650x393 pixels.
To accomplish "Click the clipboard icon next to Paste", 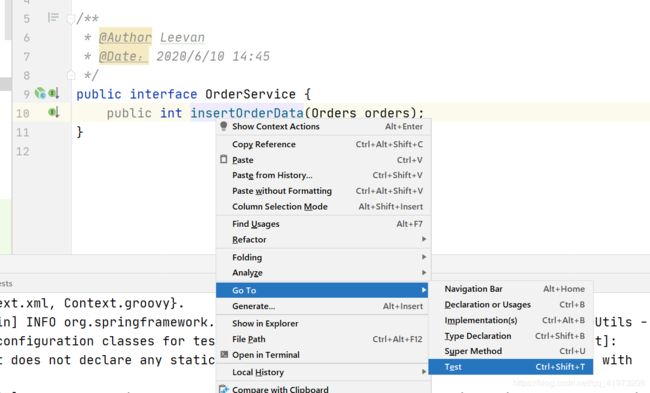I will click(223, 159).
